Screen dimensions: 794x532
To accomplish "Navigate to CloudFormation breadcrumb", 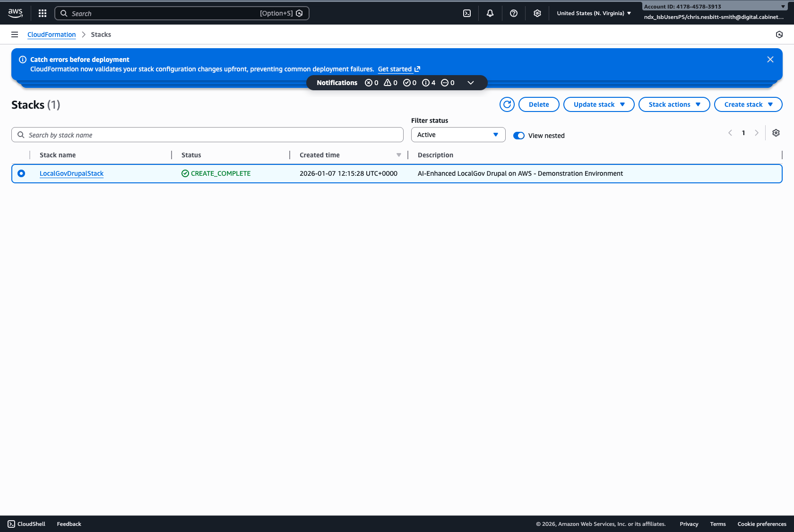I will (x=52, y=34).
